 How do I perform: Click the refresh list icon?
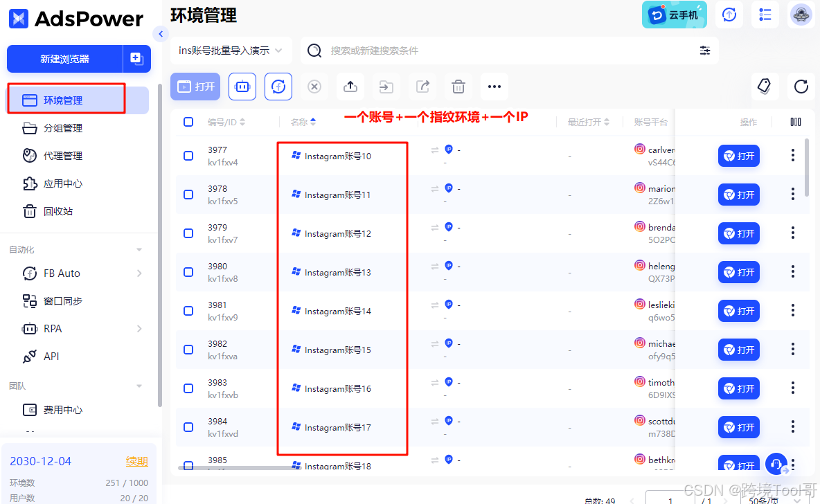(801, 87)
